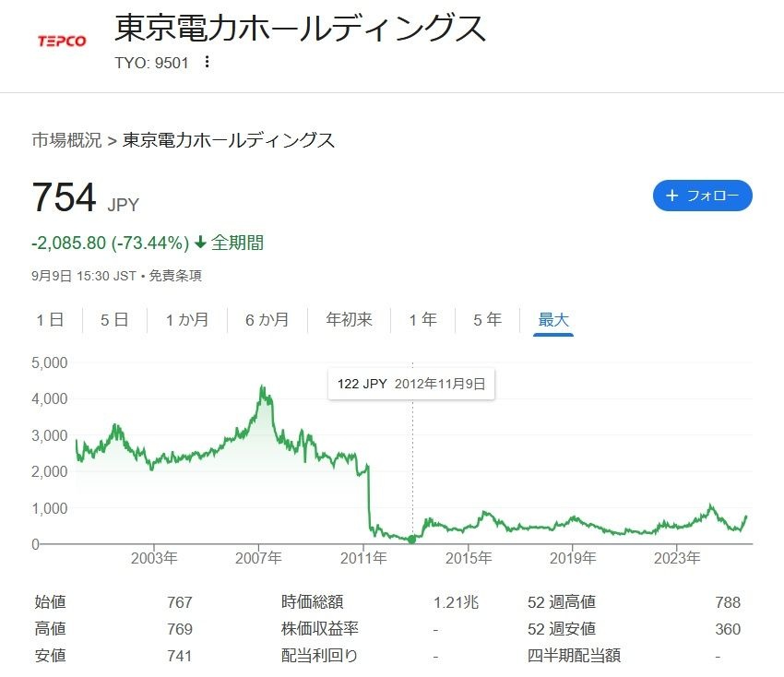Click the 四半期配当額 label
This screenshot has width=784, height=677.
574,656
